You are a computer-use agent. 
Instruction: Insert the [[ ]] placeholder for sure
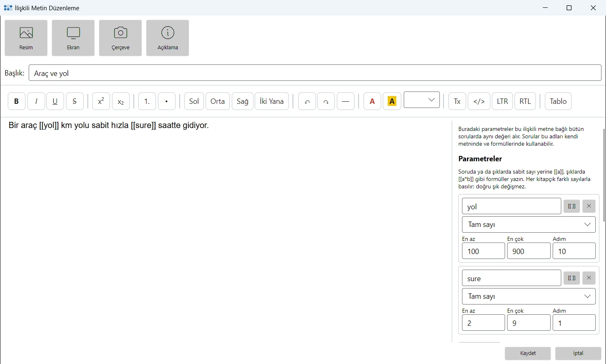click(572, 278)
